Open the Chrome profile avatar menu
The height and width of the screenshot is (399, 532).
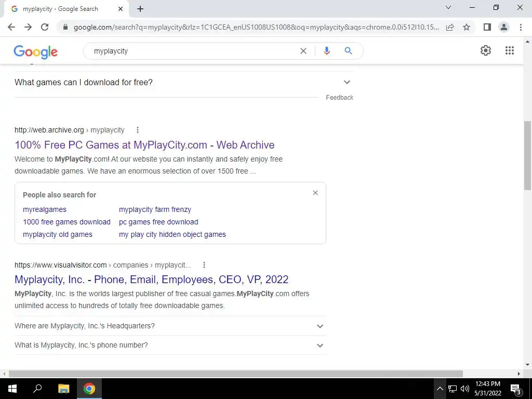[x=504, y=27]
